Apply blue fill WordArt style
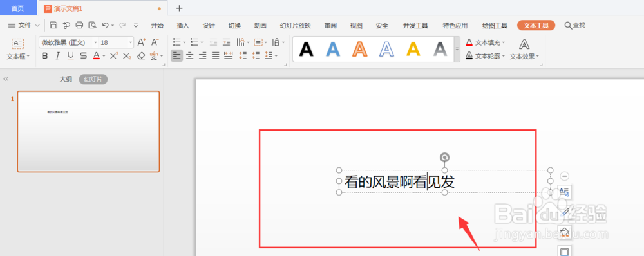Screen dimensions: 644x256 [x=333, y=50]
